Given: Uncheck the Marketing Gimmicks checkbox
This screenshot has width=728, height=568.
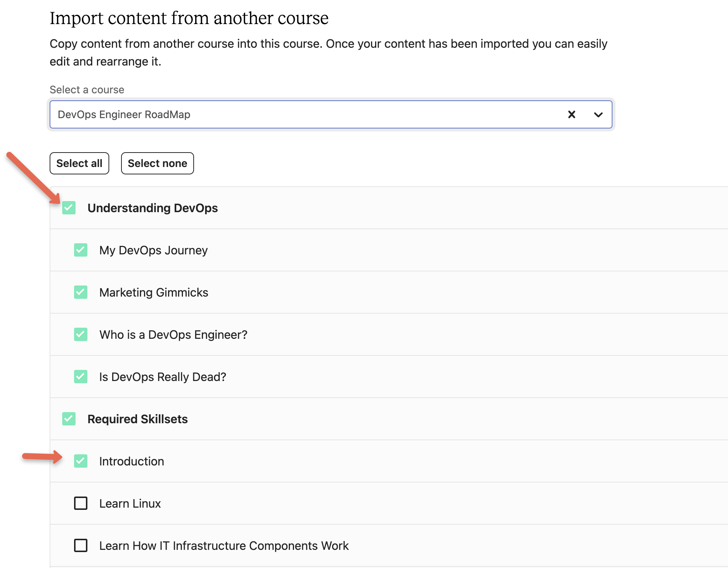Looking at the screenshot, I should coord(81,292).
